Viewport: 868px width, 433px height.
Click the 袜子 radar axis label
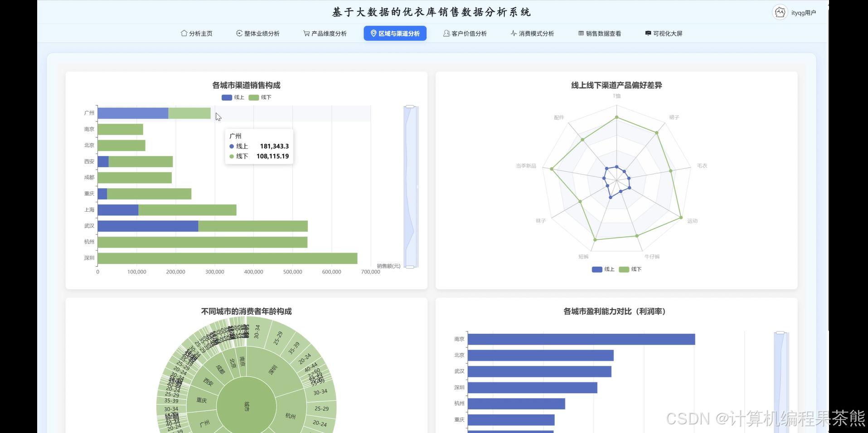pyautogui.click(x=540, y=221)
